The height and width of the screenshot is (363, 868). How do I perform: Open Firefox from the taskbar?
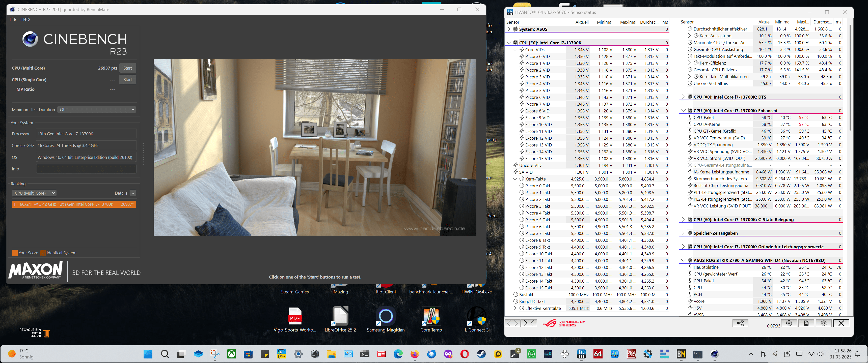pos(415,354)
